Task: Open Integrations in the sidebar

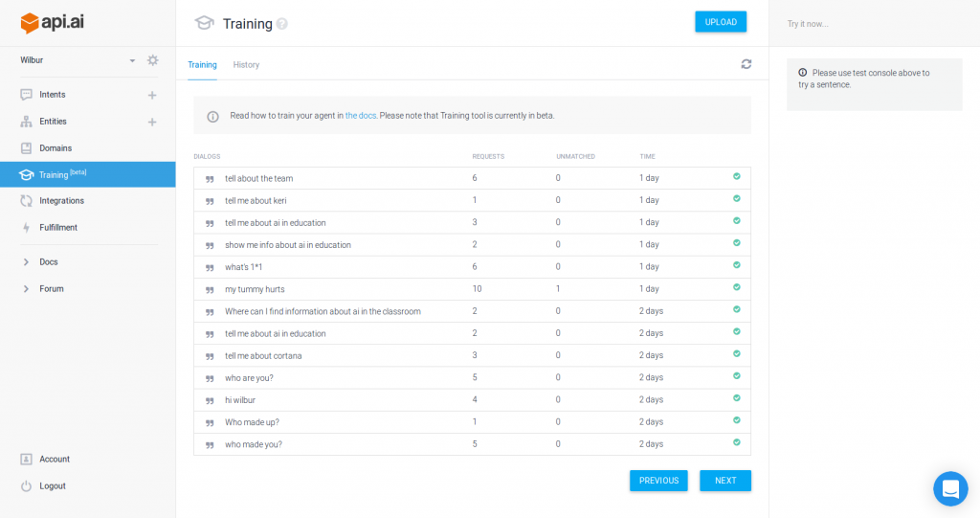Action: (x=61, y=201)
